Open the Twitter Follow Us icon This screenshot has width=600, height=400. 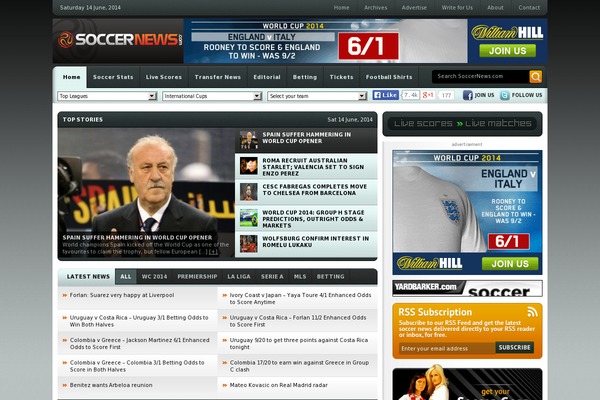[x=505, y=95]
